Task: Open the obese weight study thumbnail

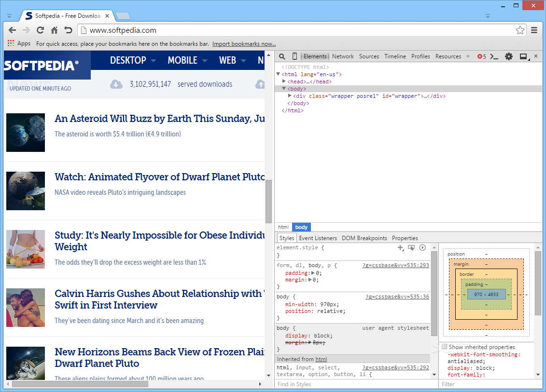Action: pos(26,249)
